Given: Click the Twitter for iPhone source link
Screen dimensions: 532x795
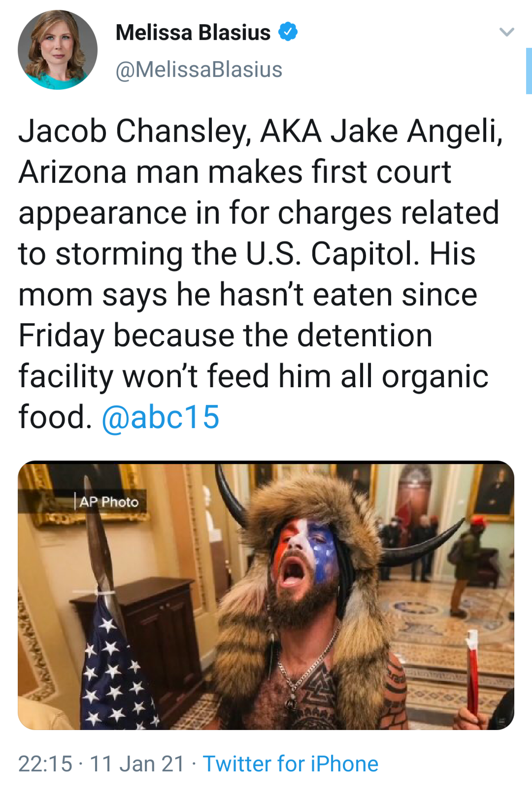Looking at the screenshot, I should (x=291, y=764).
